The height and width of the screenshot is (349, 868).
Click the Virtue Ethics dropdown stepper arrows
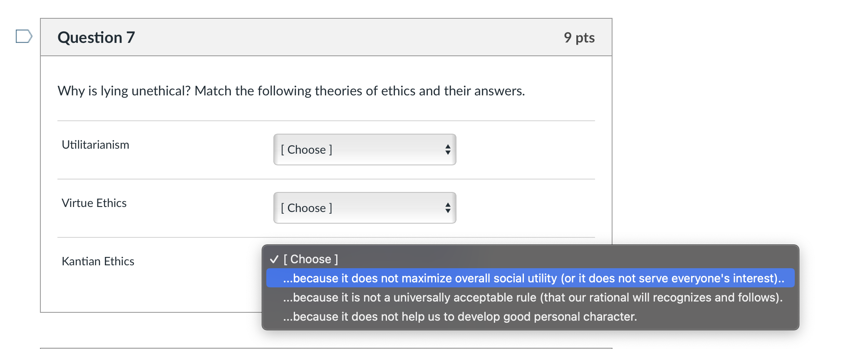(447, 208)
